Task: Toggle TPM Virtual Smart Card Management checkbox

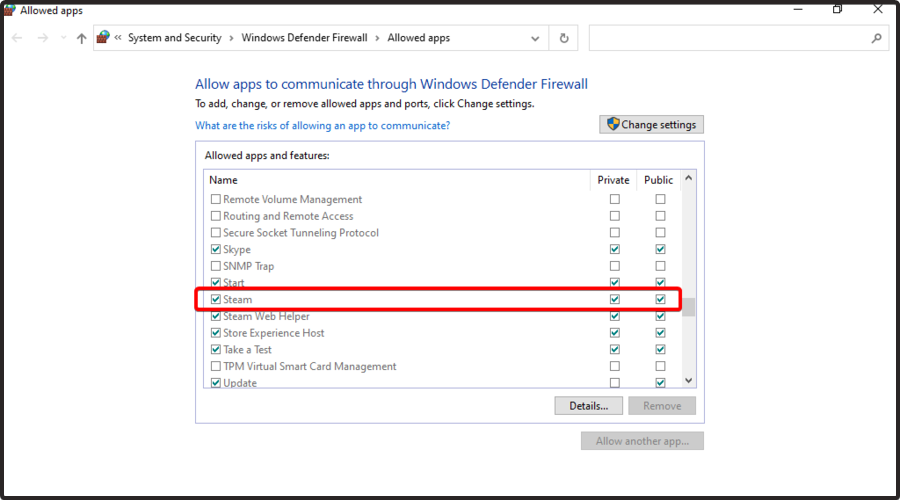Action: pos(216,366)
